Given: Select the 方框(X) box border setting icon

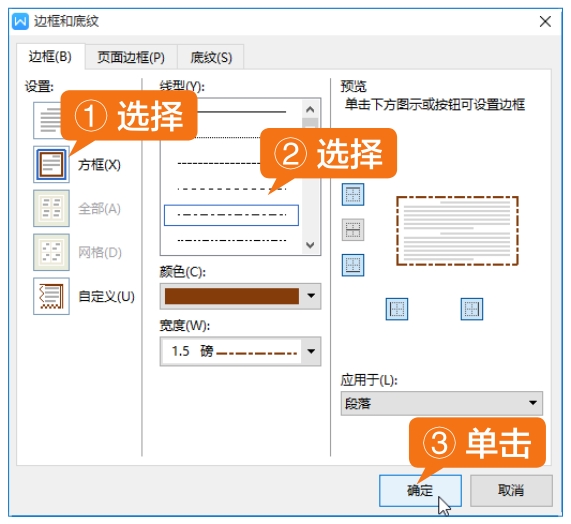Looking at the screenshot, I should click(x=51, y=165).
